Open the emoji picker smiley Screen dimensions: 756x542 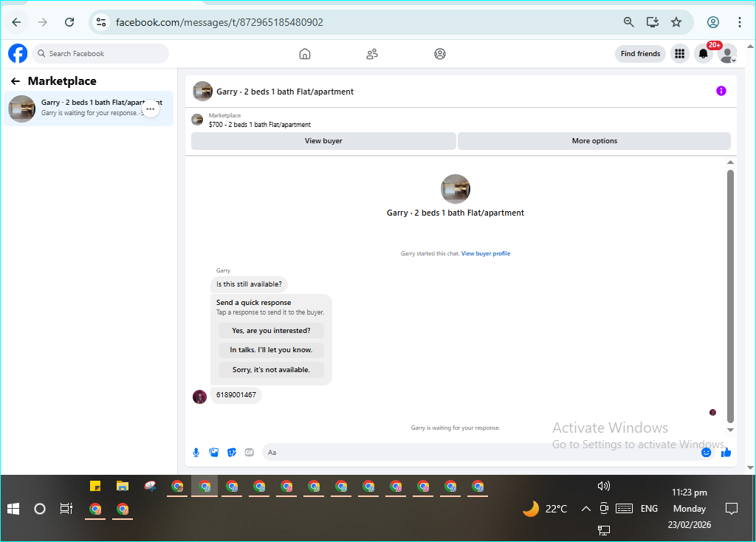coord(706,453)
